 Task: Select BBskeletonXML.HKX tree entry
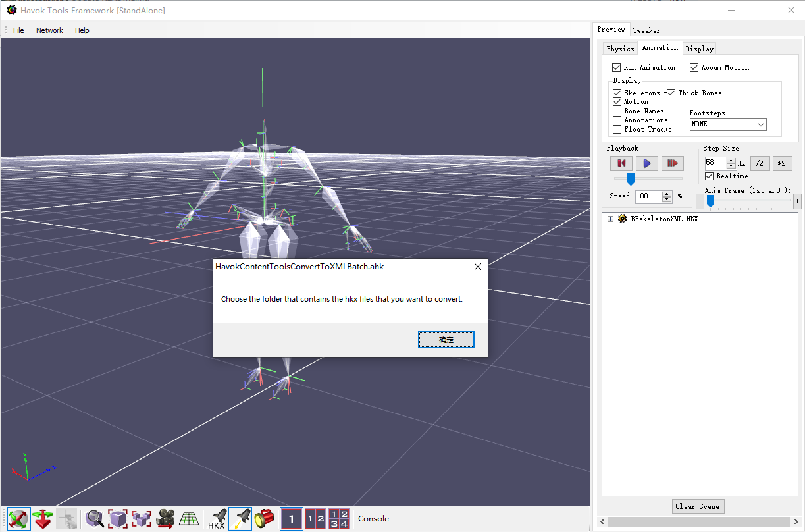664,219
